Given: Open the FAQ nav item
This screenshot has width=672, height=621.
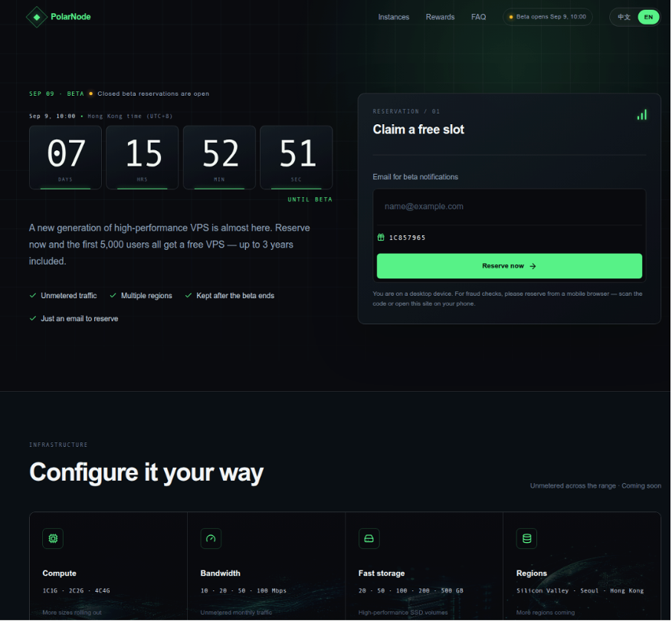Looking at the screenshot, I should pyautogui.click(x=478, y=17).
